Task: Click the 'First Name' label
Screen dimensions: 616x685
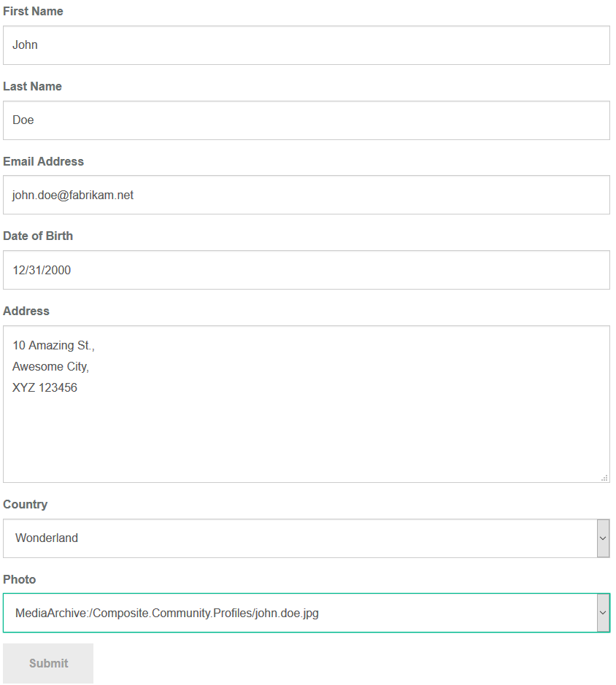Action: point(33,12)
